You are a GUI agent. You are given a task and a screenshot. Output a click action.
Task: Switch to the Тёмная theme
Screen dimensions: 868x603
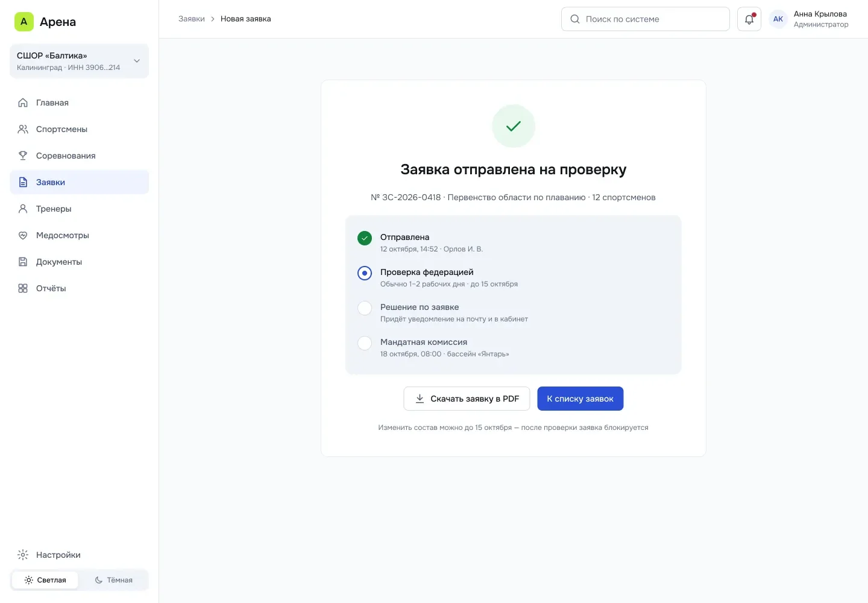(113, 580)
